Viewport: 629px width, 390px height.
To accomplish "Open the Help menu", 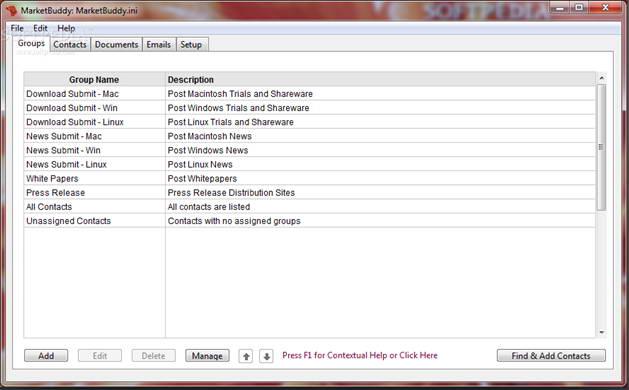I will pyautogui.click(x=66, y=28).
